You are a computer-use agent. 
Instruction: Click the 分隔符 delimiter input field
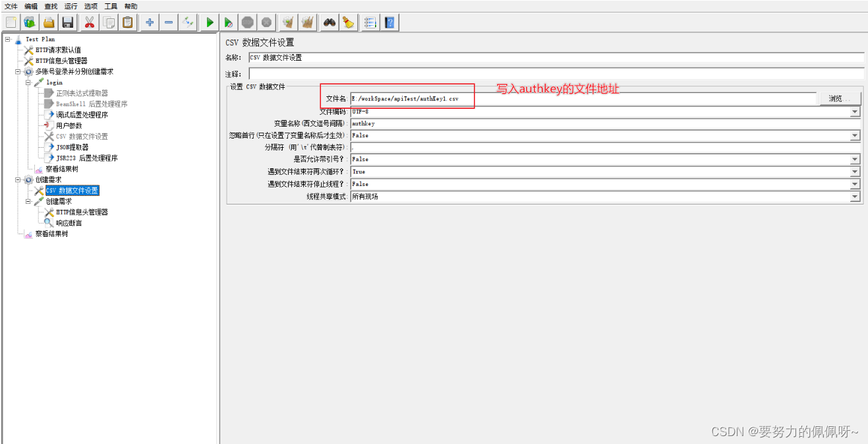[605, 147]
